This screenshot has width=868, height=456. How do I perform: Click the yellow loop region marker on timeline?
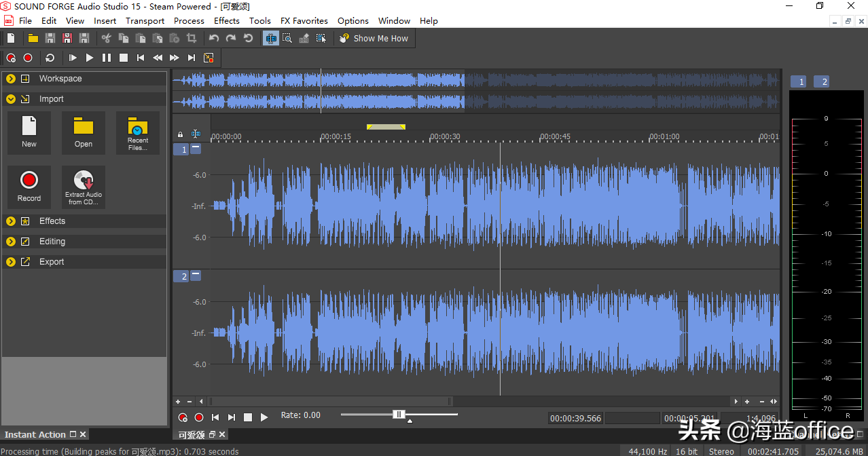(x=386, y=127)
